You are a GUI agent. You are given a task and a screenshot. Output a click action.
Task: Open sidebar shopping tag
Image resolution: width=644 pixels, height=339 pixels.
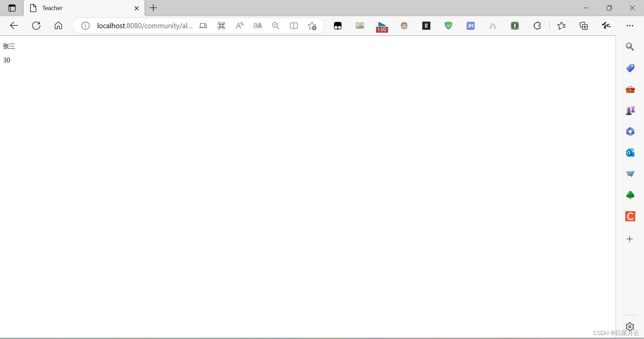click(630, 68)
